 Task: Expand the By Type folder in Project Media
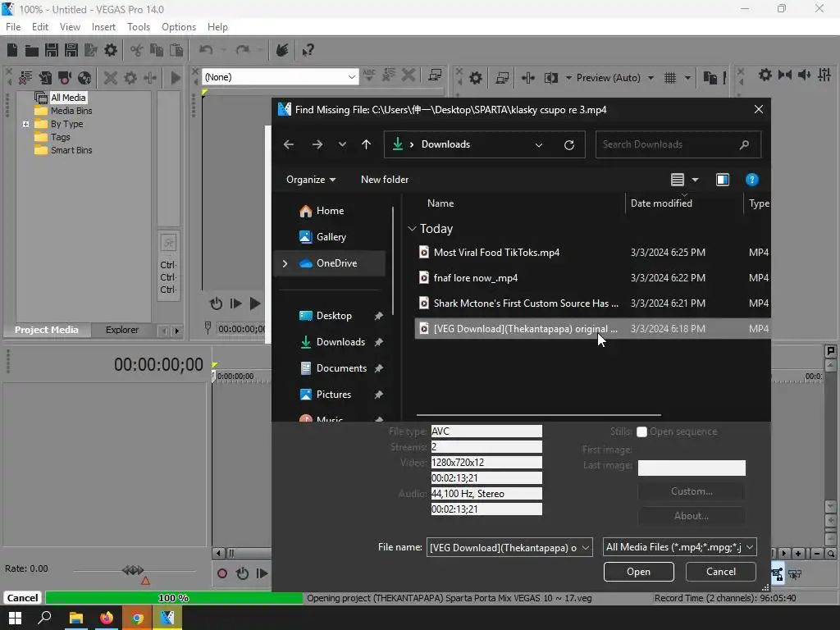tap(25, 124)
